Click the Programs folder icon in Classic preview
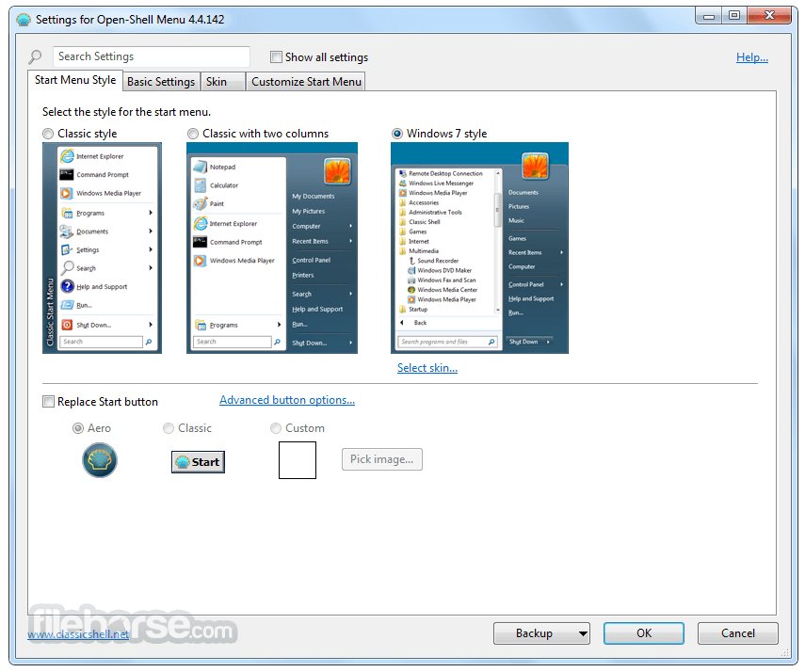 click(x=67, y=213)
